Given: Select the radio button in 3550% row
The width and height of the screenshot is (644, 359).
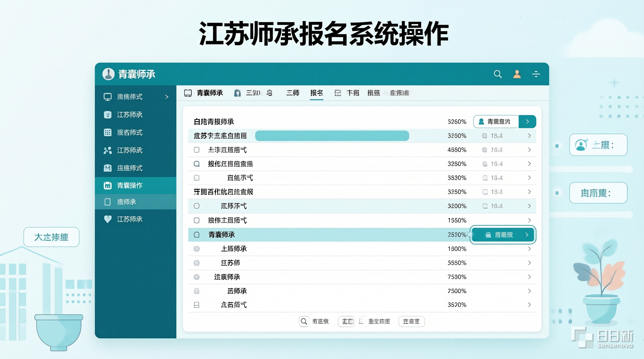Looking at the screenshot, I should 197,263.
